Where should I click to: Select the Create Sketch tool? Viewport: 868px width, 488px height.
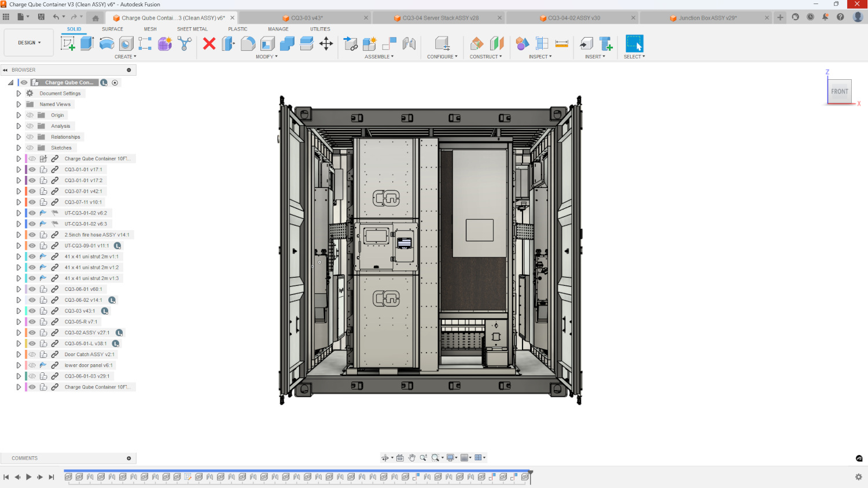(68, 43)
